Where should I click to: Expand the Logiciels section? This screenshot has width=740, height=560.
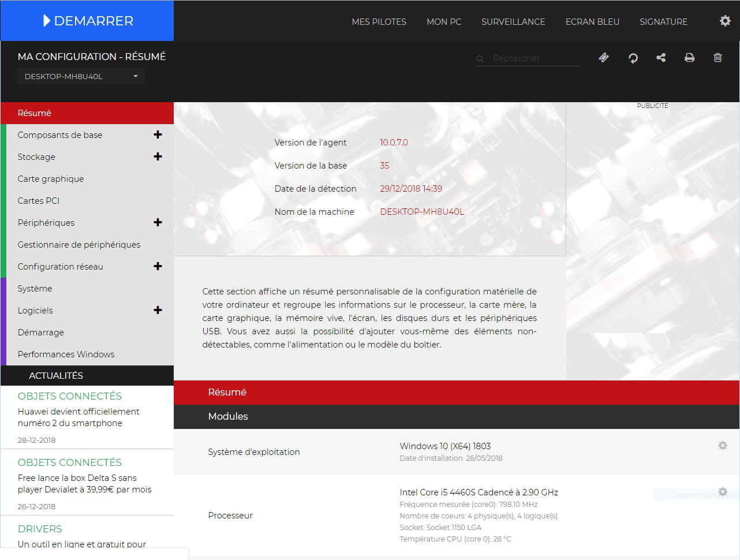tap(158, 310)
